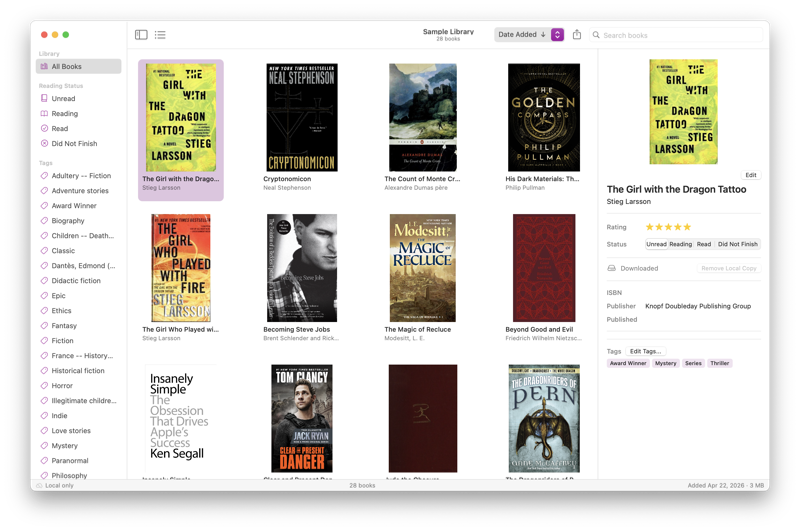Select The Girl Who Played with Fire cover
800x531 pixels.
point(181,268)
